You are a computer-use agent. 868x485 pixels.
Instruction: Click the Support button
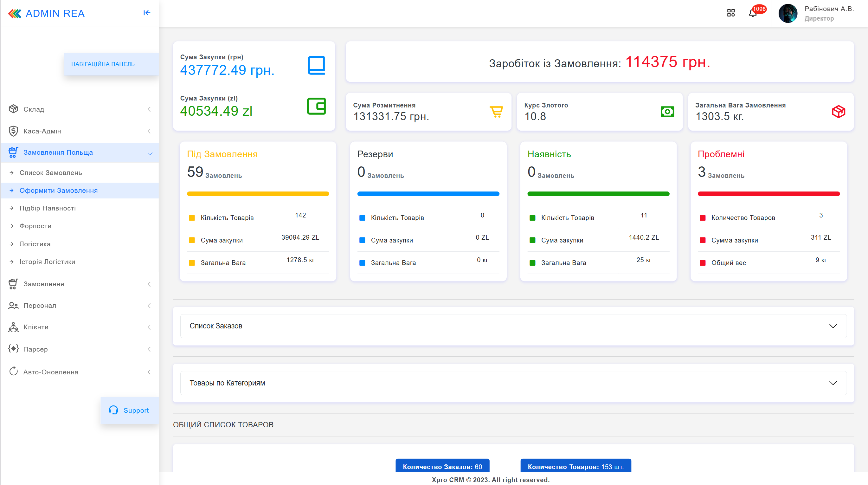click(x=129, y=410)
